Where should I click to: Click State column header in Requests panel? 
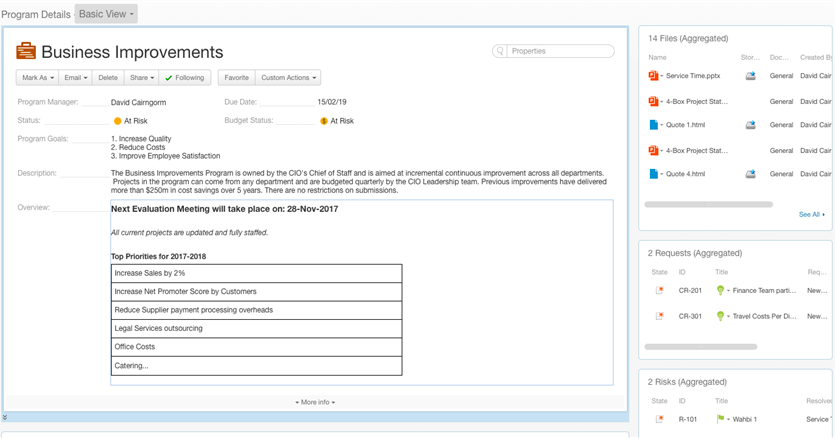pyautogui.click(x=659, y=272)
